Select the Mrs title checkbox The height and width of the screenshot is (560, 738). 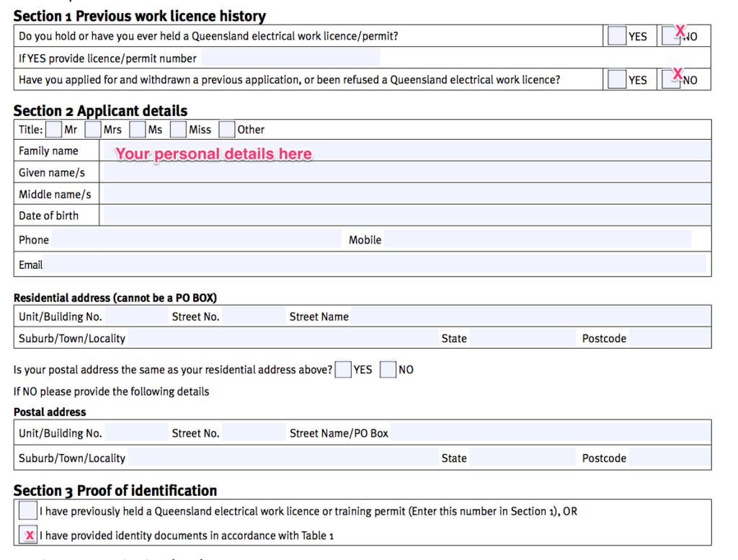[x=93, y=129]
